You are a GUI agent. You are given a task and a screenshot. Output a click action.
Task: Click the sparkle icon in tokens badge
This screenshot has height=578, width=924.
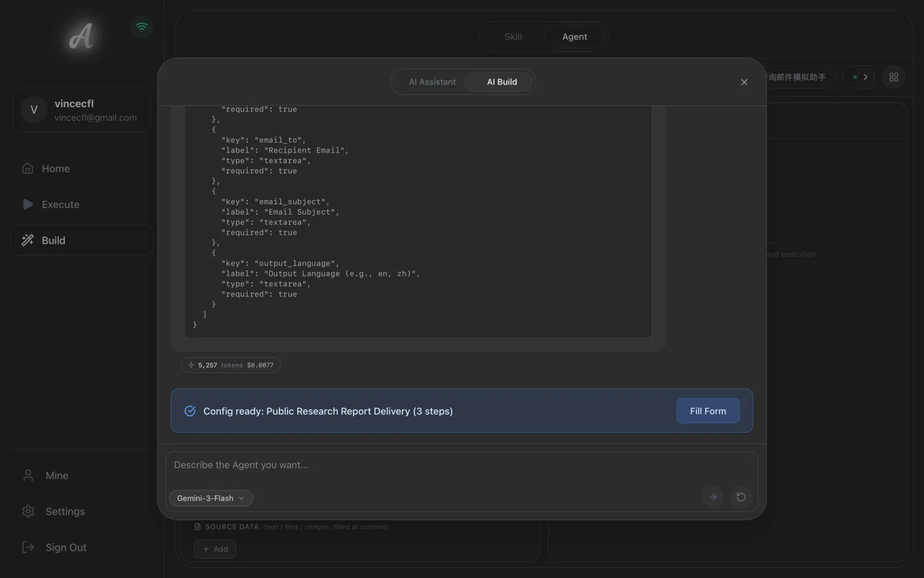[x=191, y=365]
